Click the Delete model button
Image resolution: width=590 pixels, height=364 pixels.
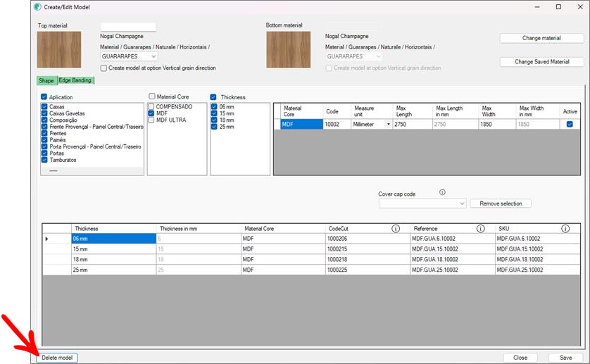(57, 358)
